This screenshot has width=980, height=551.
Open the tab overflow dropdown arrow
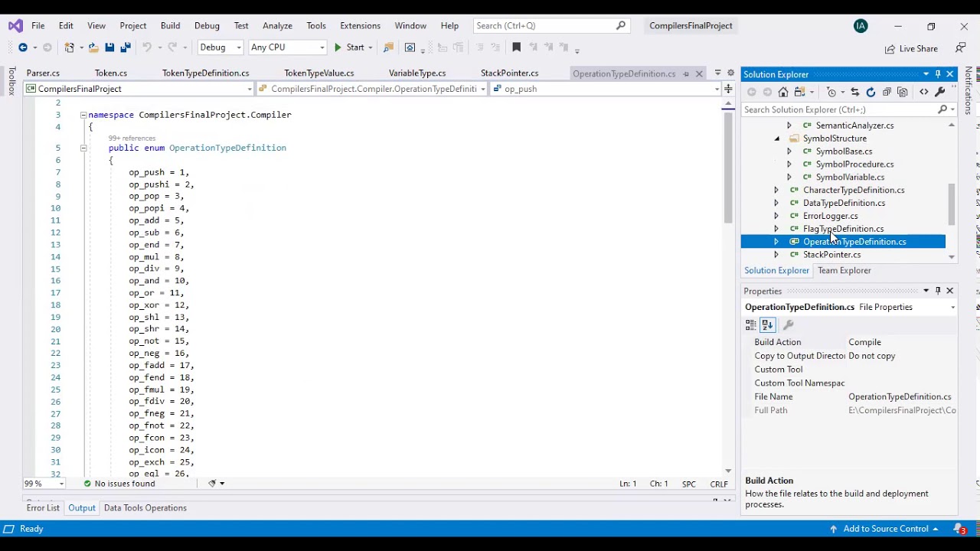pos(717,73)
